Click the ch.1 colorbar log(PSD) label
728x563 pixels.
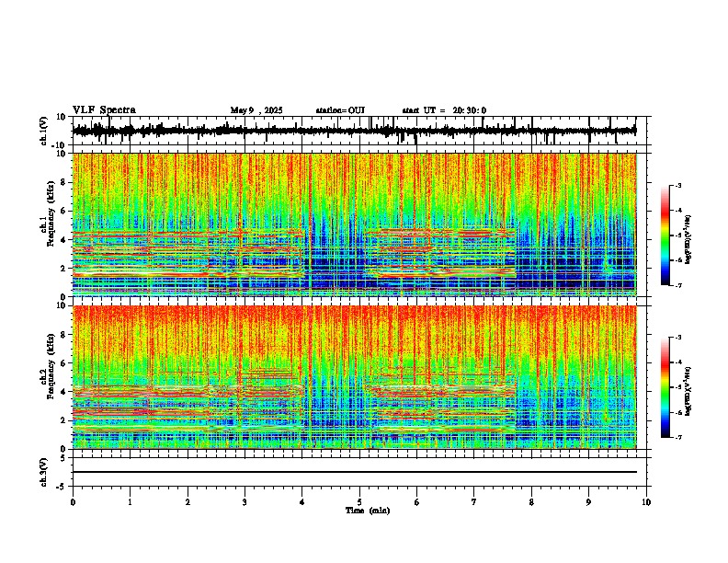point(688,239)
